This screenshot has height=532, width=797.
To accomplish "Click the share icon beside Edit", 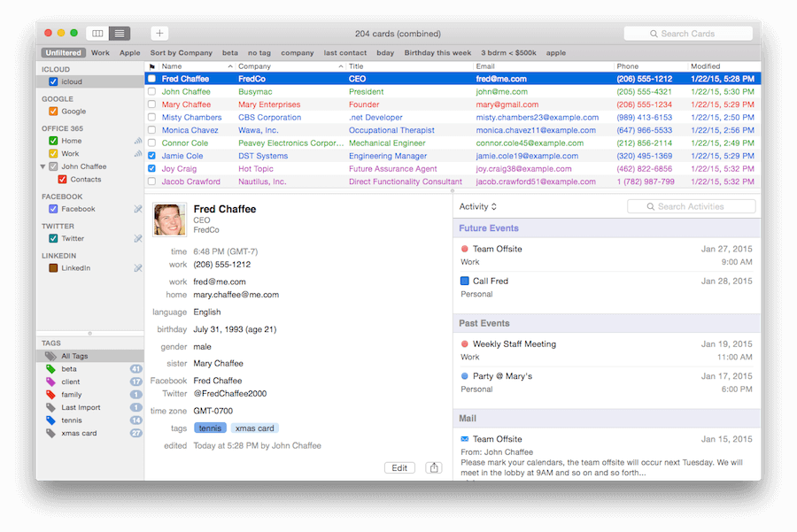I will (x=434, y=467).
